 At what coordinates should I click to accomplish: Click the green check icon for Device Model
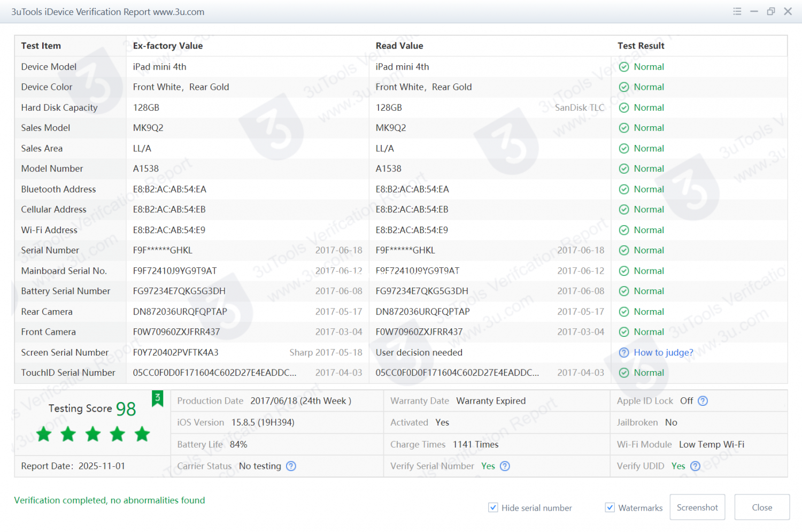tap(623, 67)
